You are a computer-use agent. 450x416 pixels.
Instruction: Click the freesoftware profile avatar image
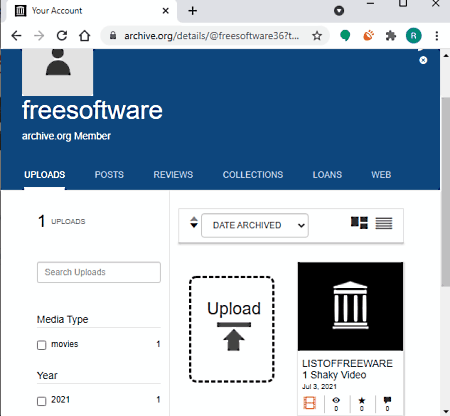(57, 72)
